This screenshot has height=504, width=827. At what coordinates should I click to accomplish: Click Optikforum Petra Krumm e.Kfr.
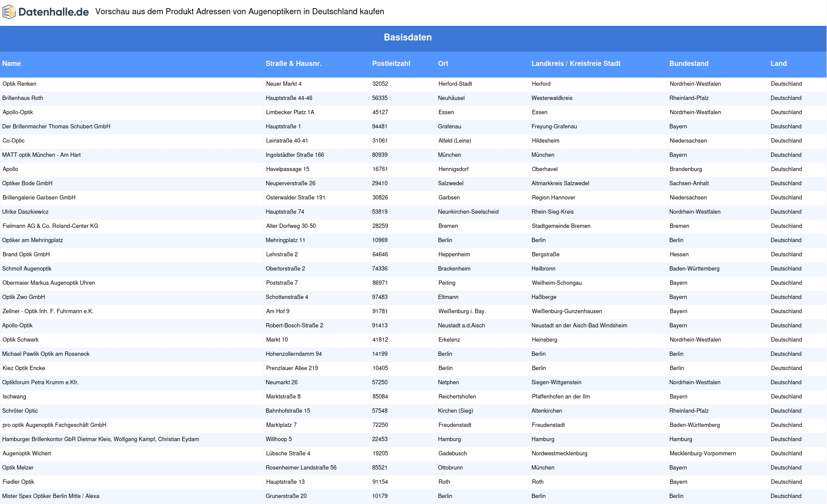(40, 383)
